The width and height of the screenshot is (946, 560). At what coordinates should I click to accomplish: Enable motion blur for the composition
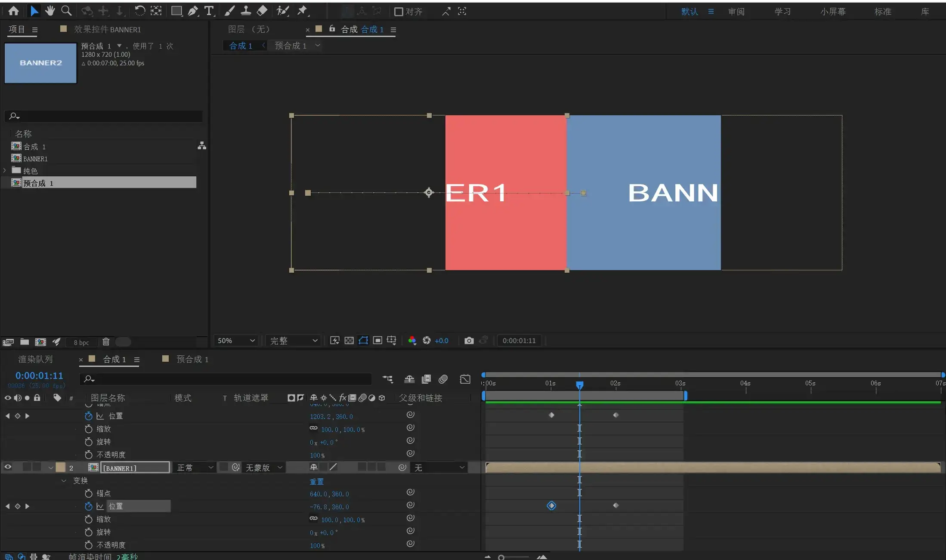(443, 379)
